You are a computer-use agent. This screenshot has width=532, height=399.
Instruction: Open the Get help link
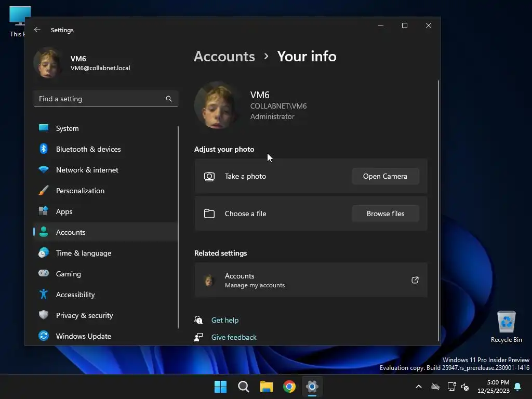(224, 320)
